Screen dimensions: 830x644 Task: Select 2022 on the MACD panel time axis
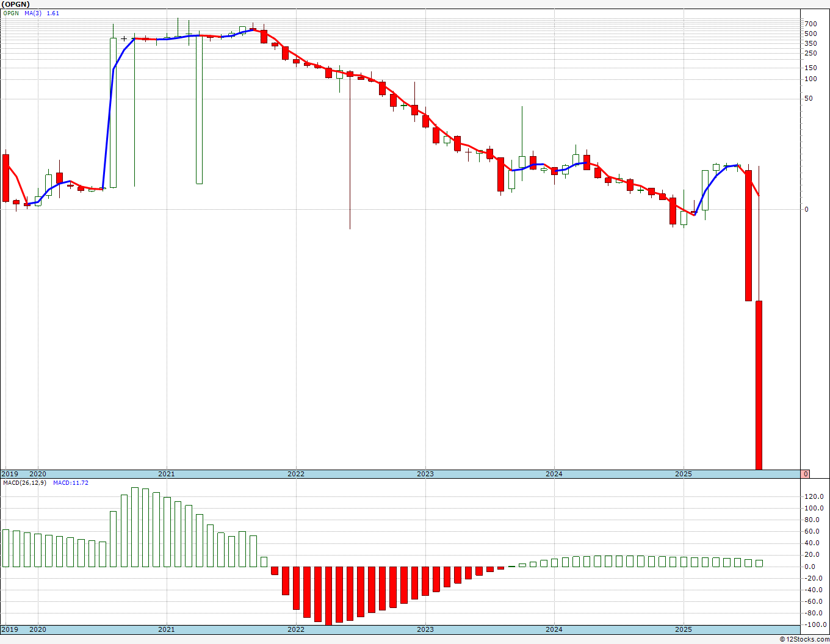pos(296,629)
